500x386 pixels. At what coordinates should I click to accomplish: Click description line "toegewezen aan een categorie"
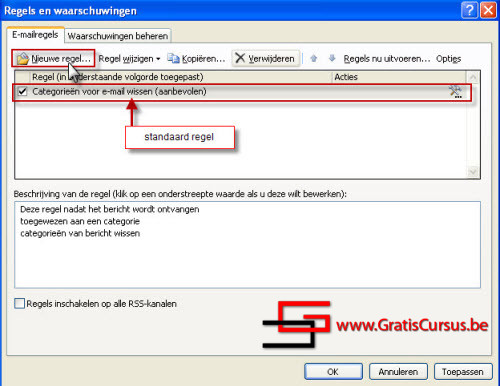click(x=80, y=221)
